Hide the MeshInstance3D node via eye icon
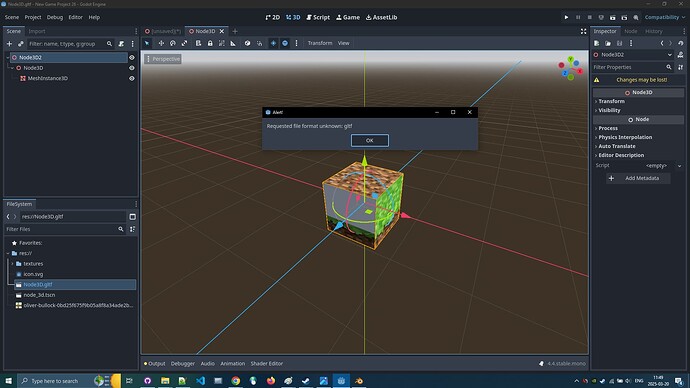 click(x=132, y=78)
